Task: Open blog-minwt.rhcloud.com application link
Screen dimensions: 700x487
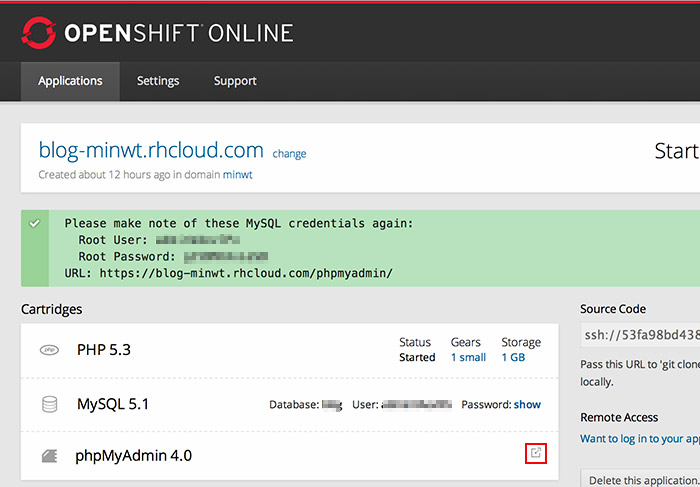Action: click(151, 150)
